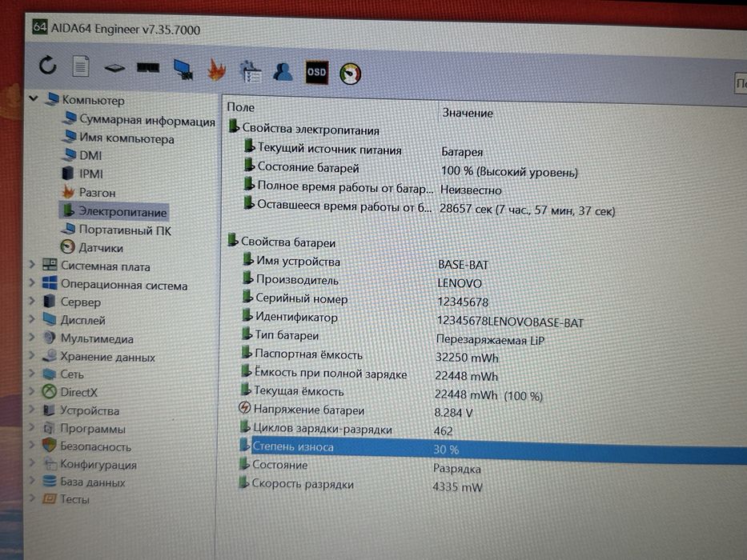This screenshot has width=747, height=560.
Task: Expand the DirectX tree node
Action: [32, 391]
